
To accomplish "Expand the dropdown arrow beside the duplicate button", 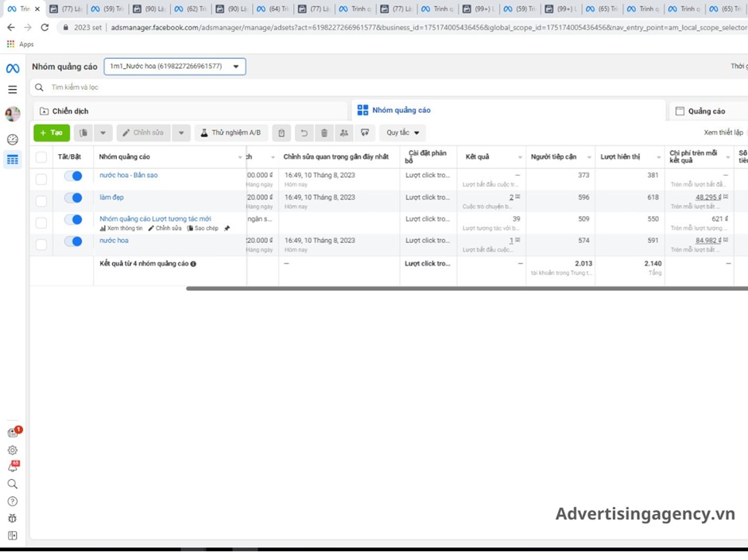I will point(103,133).
